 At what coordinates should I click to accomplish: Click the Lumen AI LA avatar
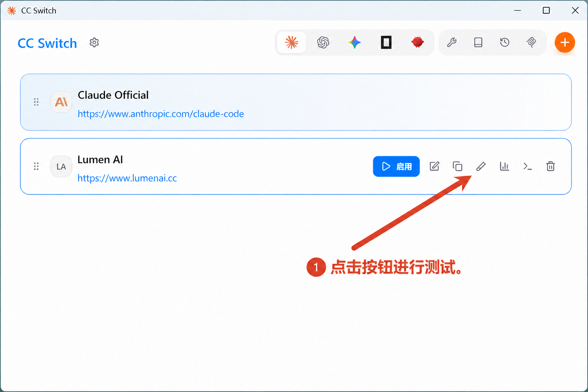point(61,166)
